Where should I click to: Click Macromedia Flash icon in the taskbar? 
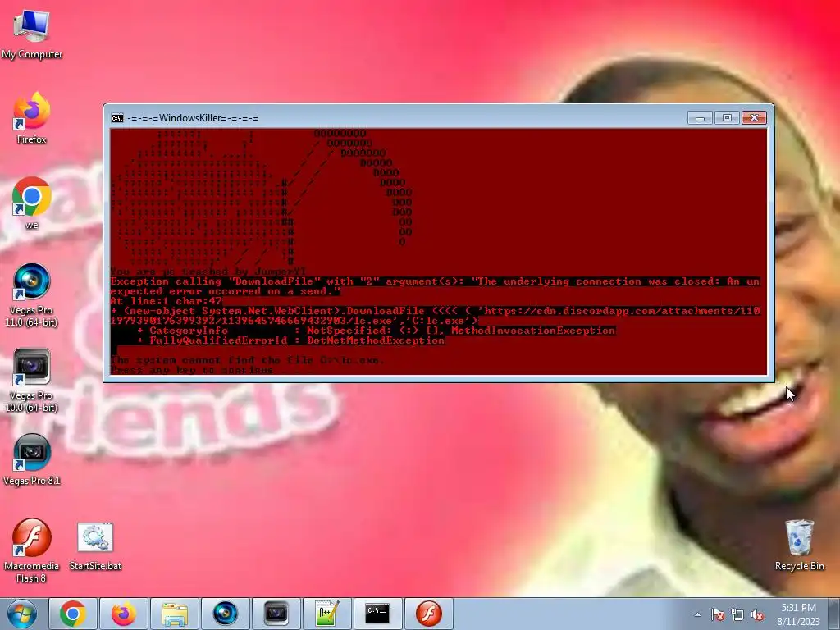[x=428, y=614]
